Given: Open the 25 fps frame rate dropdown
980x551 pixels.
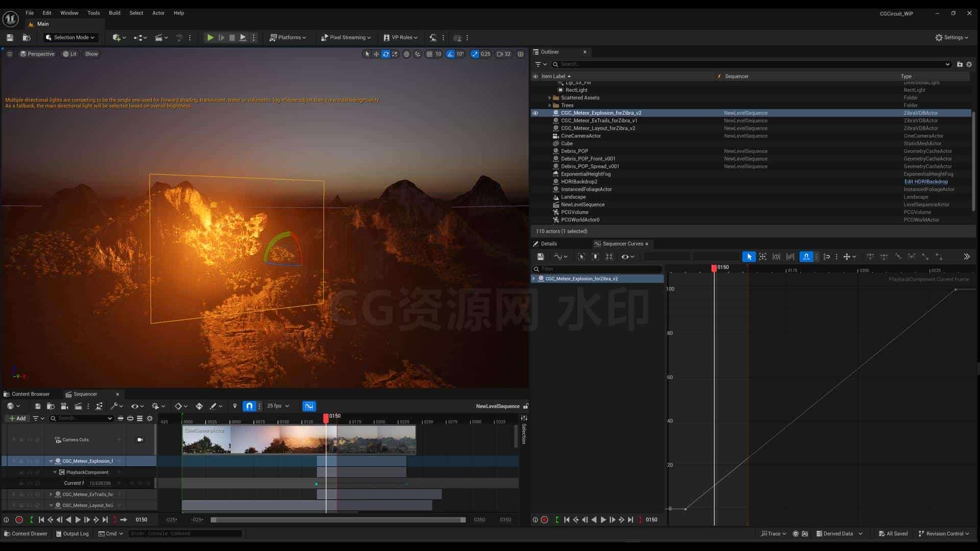Looking at the screenshot, I should pyautogui.click(x=278, y=406).
